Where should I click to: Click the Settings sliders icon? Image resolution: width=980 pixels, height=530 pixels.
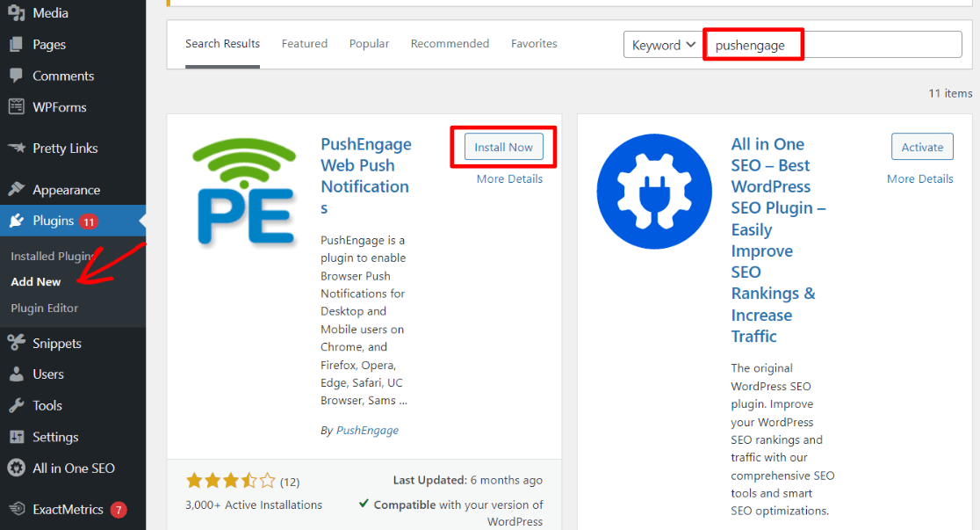pos(17,437)
